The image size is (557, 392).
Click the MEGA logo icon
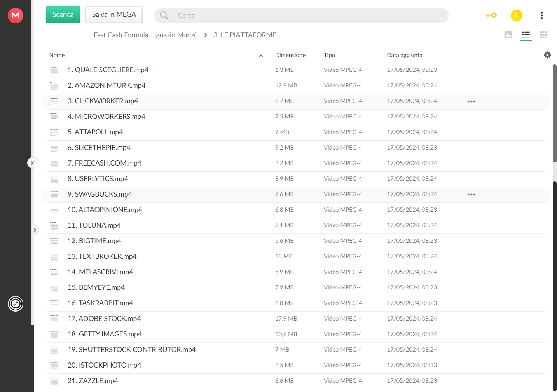(16, 16)
